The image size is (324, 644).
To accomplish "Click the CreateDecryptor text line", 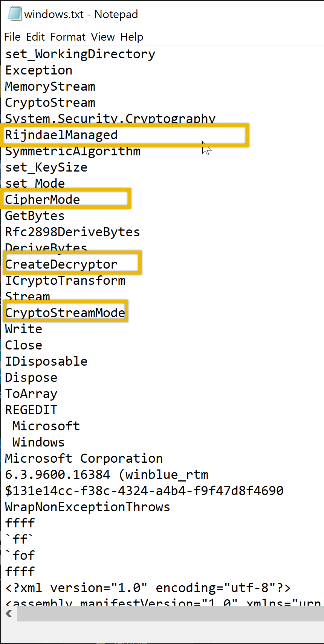I will [x=61, y=264].
